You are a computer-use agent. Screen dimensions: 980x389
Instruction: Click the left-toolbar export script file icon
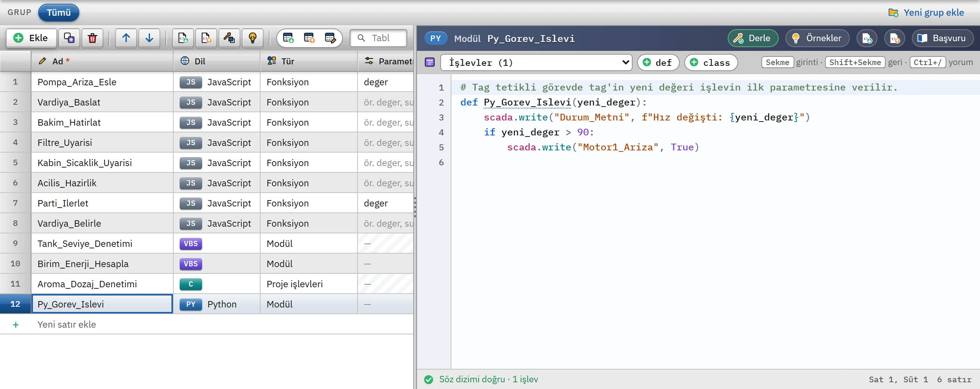207,38
